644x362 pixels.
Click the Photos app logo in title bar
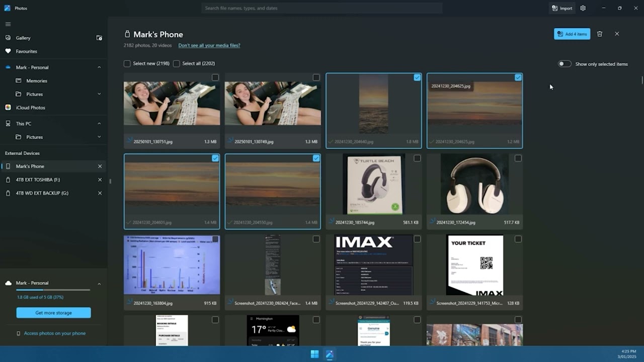[7, 8]
